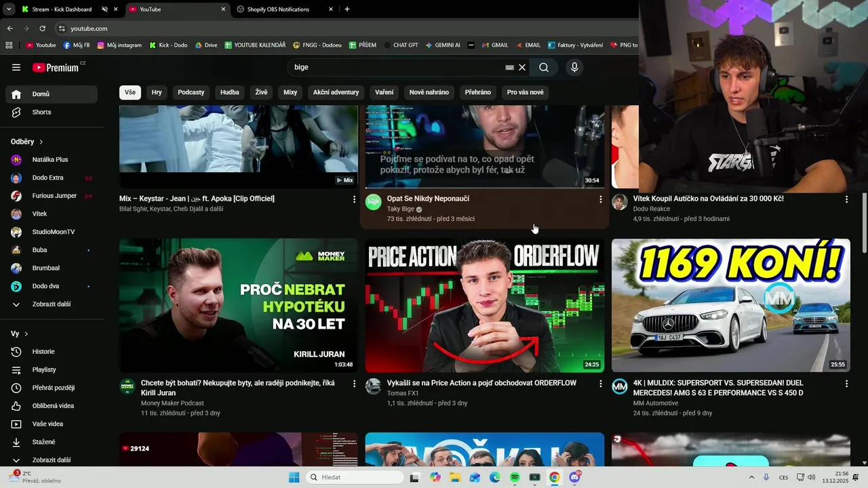Select the Živě filter chip
868x488 pixels.
click(x=262, y=92)
